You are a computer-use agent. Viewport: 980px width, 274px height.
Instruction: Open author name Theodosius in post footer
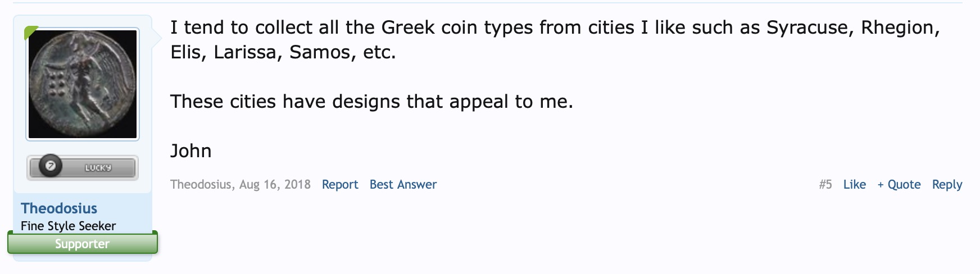point(201,184)
